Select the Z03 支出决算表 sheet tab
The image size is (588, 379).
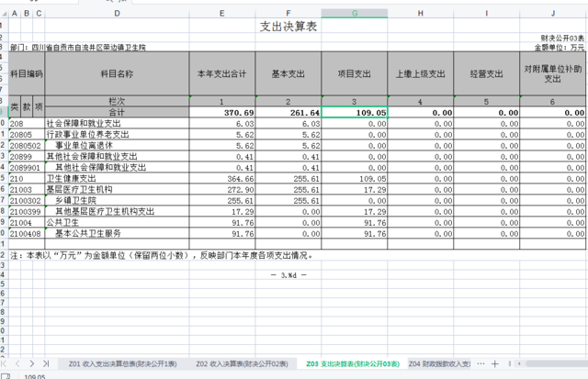[353, 364]
